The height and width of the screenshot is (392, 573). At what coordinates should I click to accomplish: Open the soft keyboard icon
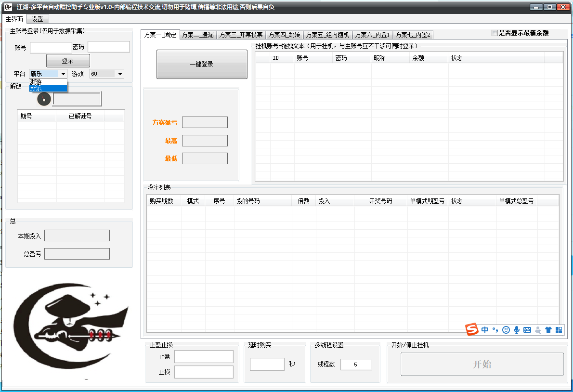527,330
